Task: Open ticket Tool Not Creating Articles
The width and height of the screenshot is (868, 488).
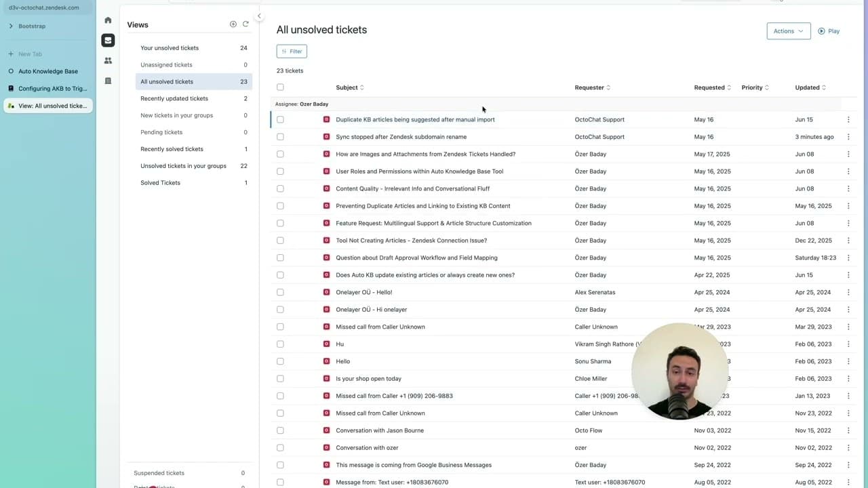Action: (411, 241)
